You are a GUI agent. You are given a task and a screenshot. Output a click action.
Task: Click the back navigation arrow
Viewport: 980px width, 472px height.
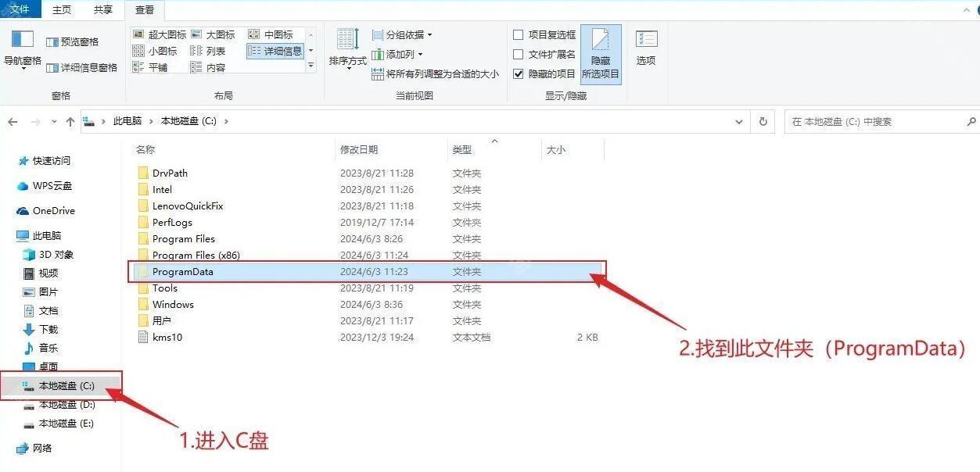(13, 122)
